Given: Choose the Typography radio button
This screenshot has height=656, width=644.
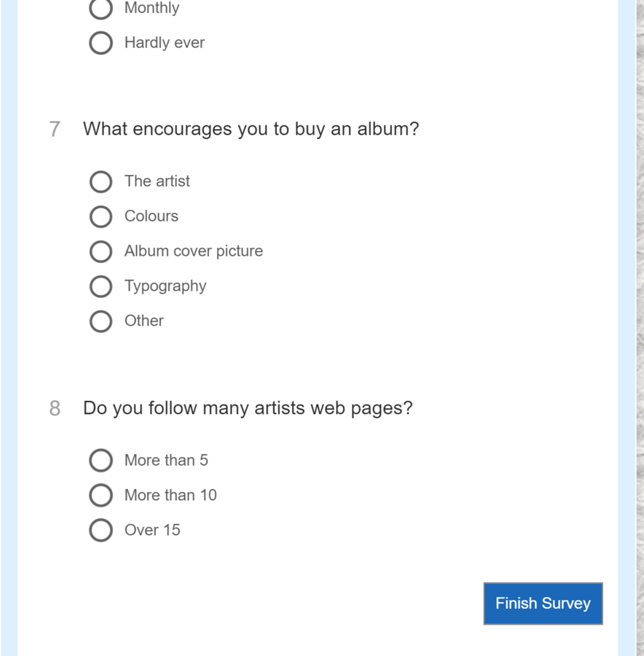Looking at the screenshot, I should tap(101, 286).
